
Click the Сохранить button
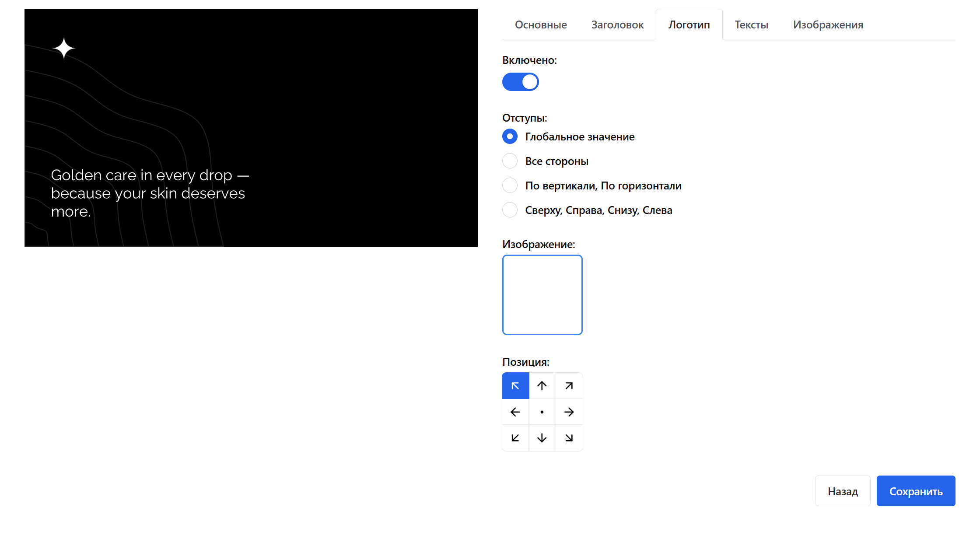[916, 491]
